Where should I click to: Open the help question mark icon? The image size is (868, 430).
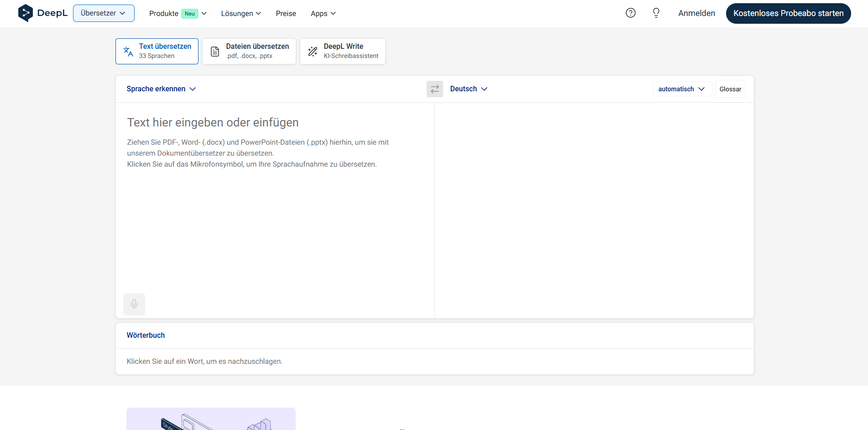[x=630, y=13]
